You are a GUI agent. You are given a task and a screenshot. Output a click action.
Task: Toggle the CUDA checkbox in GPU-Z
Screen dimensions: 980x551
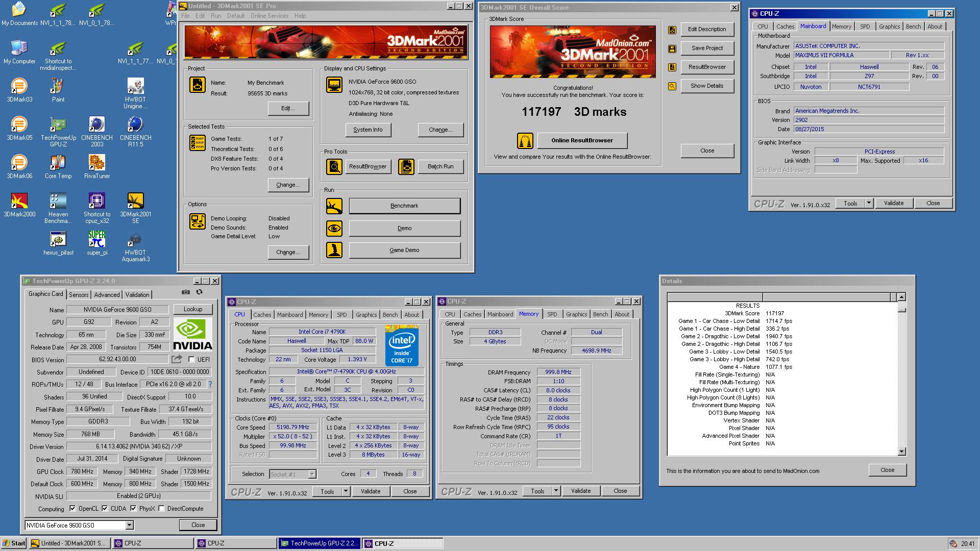click(105, 509)
